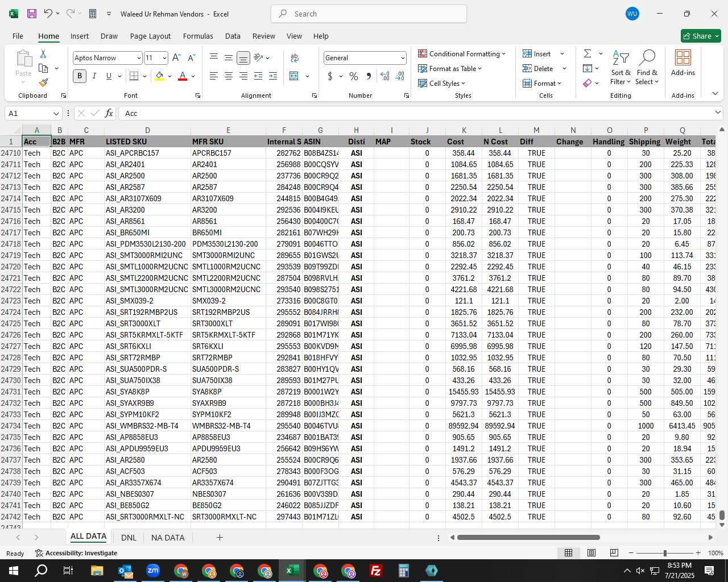The height and width of the screenshot is (582, 728).
Task: Expand Format as Table menu
Action: point(450,68)
